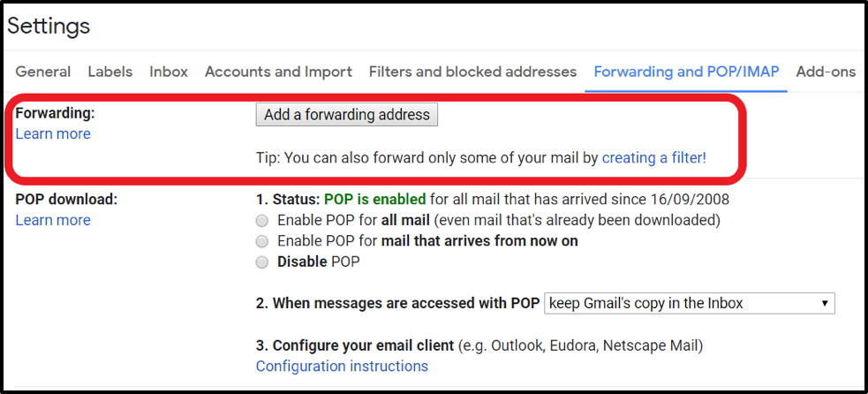Open Learn more link under Forwarding
Image resolution: width=868 pixels, height=394 pixels.
click(53, 134)
